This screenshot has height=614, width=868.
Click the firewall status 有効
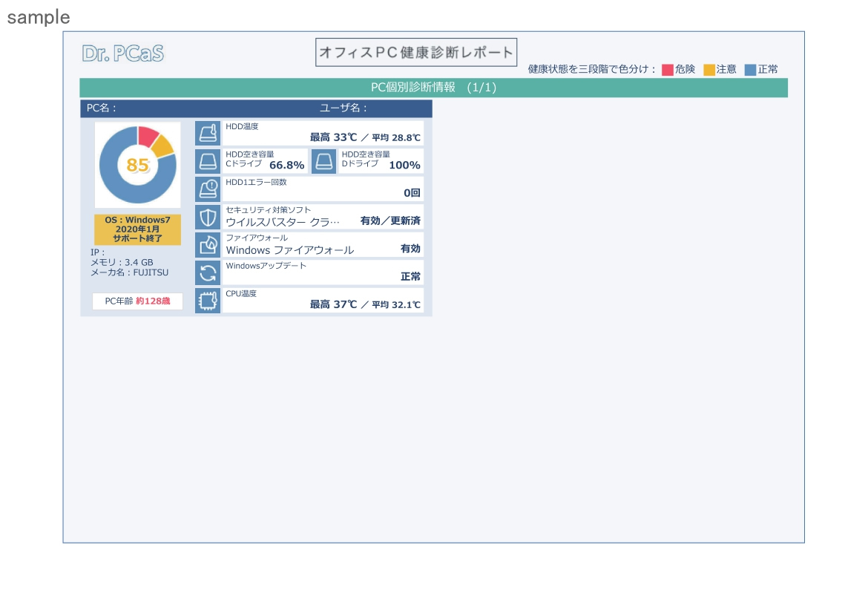411,249
